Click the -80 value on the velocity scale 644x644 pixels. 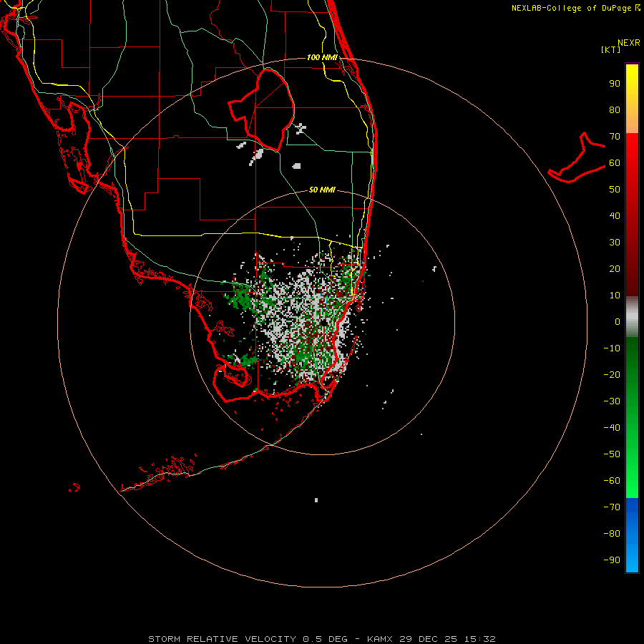[612, 534]
